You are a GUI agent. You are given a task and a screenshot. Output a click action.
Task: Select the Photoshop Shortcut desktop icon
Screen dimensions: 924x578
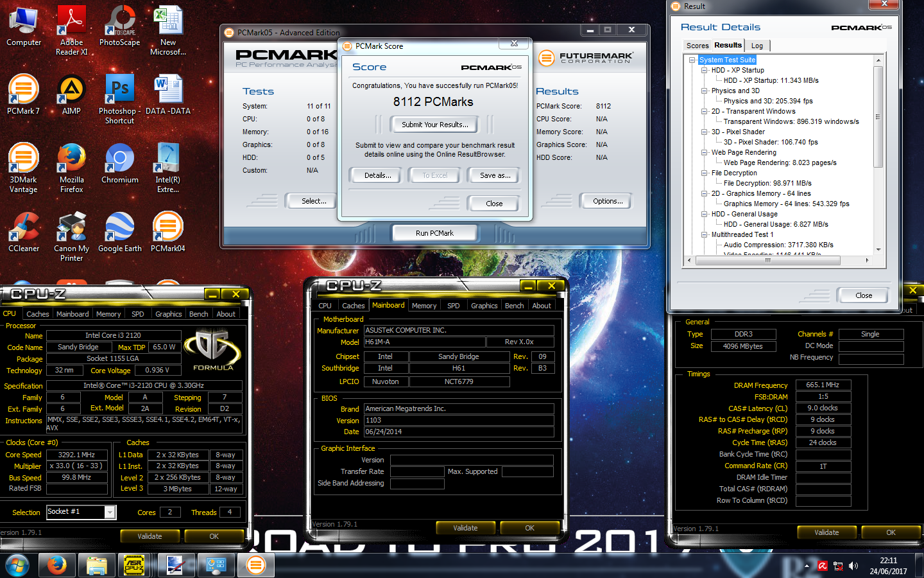(x=120, y=99)
